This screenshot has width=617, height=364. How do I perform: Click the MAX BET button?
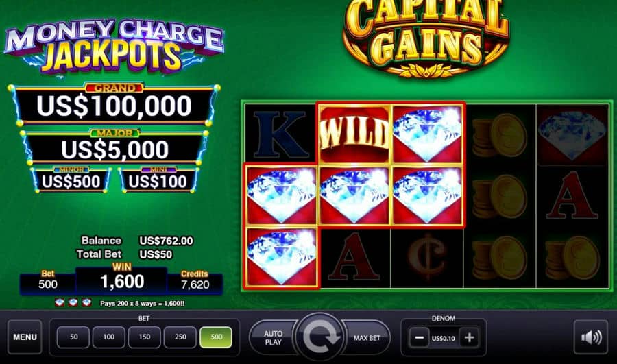(x=366, y=338)
